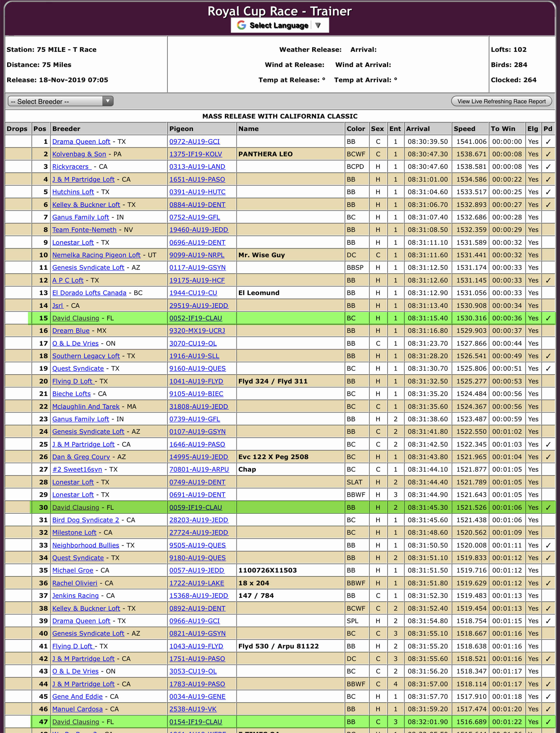Viewport: 560px width, 733px height.
Task: Open pigeon 1375-IF19-KOLV link
Action: [195, 154]
